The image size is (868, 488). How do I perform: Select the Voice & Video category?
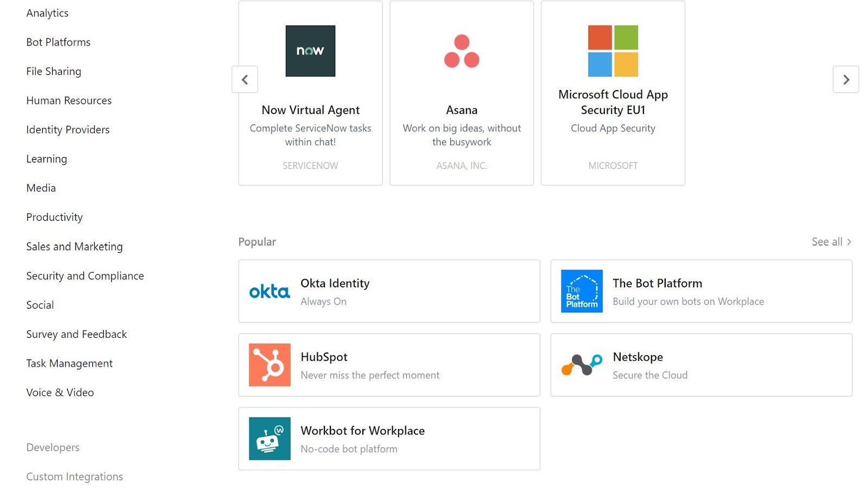(60, 393)
